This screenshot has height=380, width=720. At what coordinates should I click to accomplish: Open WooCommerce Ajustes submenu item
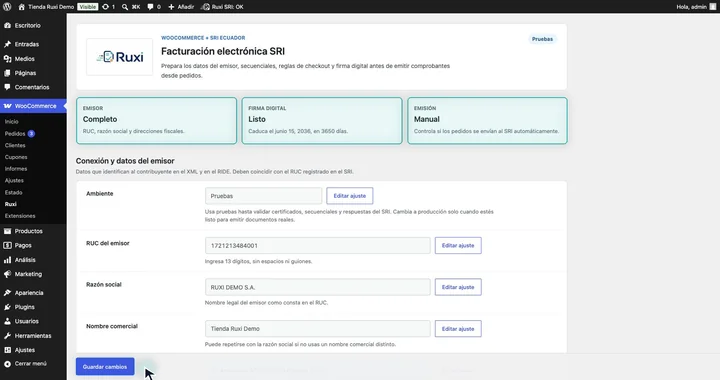(x=14, y=180)
